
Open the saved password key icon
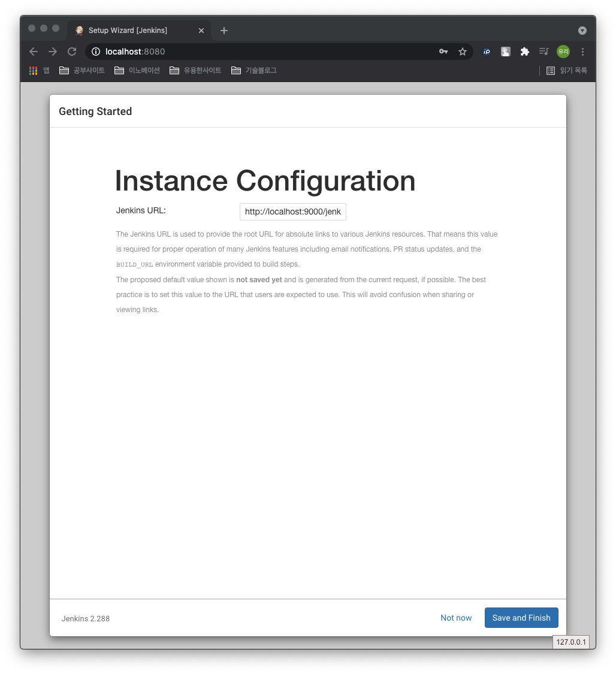(443, 52)
